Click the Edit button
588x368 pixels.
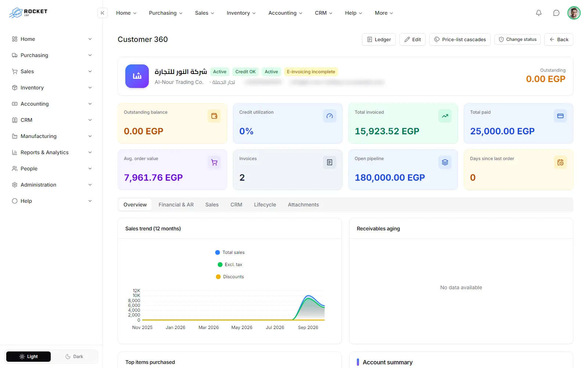click(413, 39)
